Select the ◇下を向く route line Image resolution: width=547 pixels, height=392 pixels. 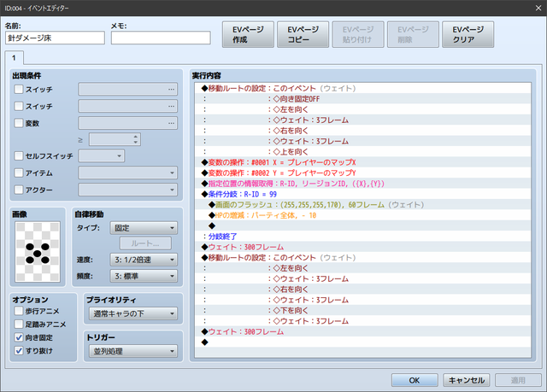pyautogui.click(x=362, y=311)
